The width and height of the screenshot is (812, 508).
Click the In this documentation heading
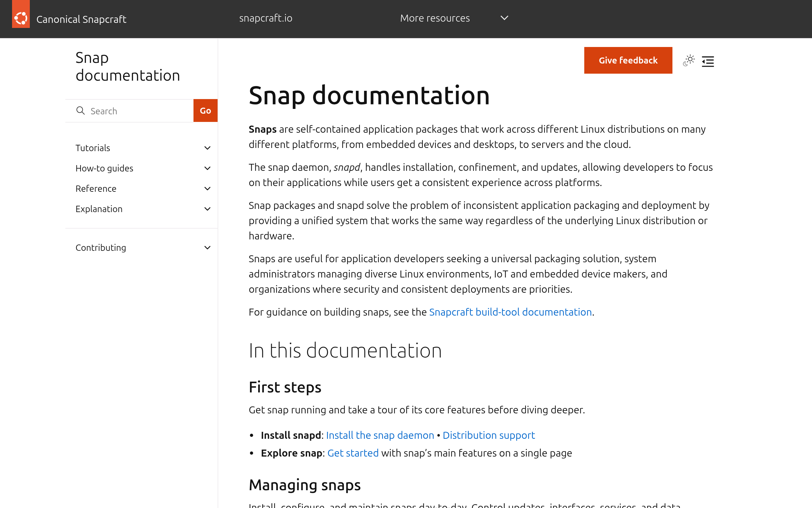[x=345, y=351]
